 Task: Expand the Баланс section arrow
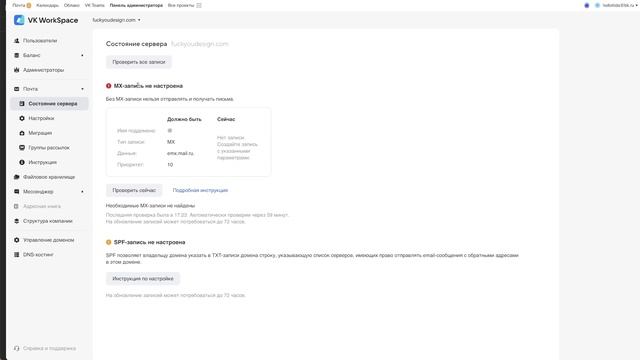click(x=82, y=55)
